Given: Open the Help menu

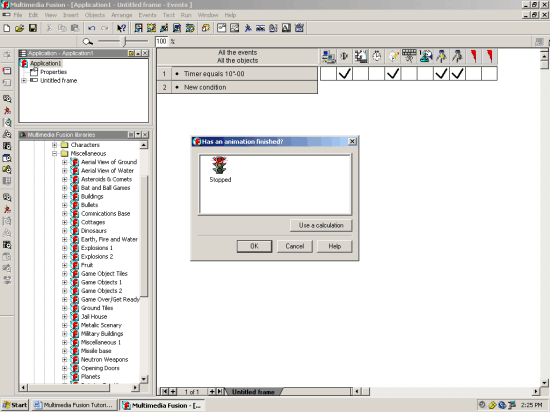Looking at the screenshot, I should [230, 15].
